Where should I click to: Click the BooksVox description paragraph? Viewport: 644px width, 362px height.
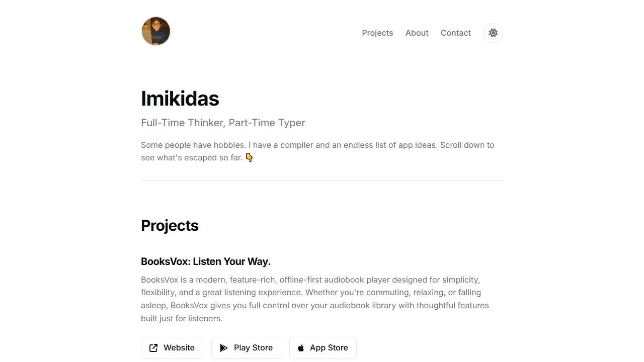(314, 299)
